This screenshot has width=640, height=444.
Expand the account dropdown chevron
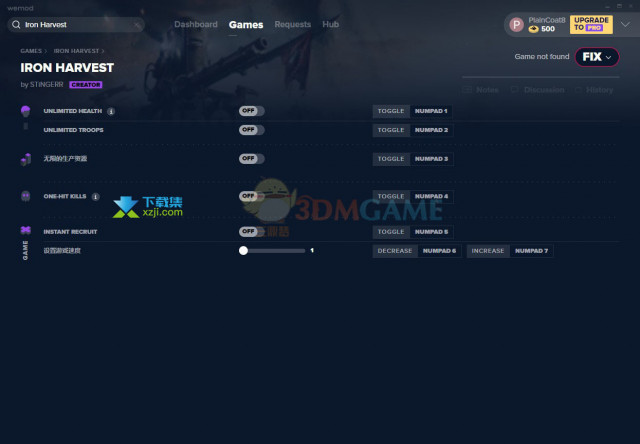[x=625, y=24]
